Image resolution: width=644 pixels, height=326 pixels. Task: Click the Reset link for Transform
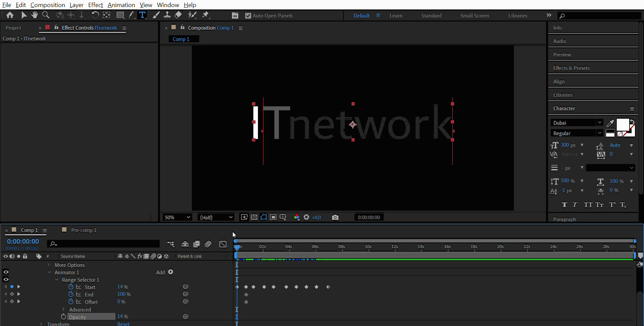(123, 323)
